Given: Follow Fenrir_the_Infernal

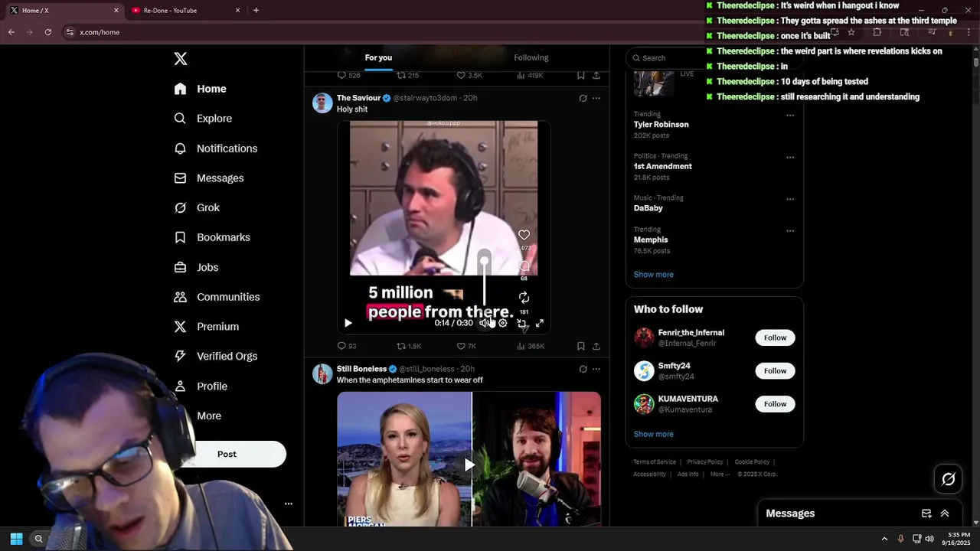Looking at the screenshot, I should (x=775, y=337).
